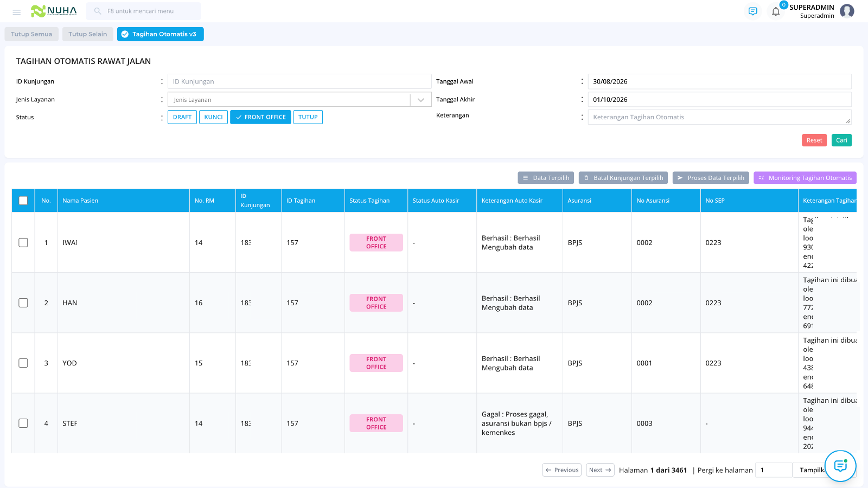
Task: Open the Tanggal Akhir date picker
Action: (720, 99)
